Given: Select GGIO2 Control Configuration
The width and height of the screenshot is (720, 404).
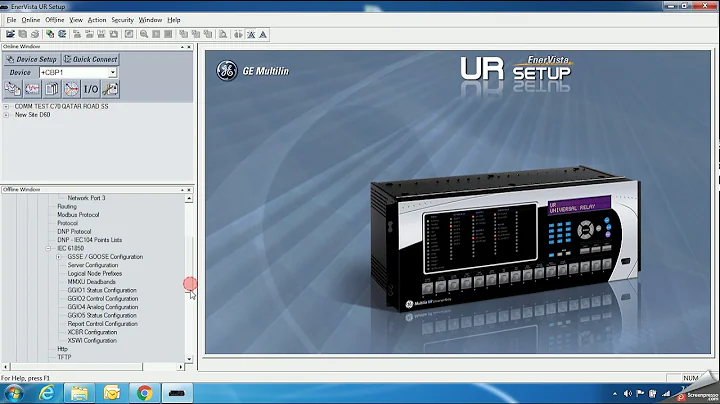Looking at the screenshot, I should pos(103,299).
